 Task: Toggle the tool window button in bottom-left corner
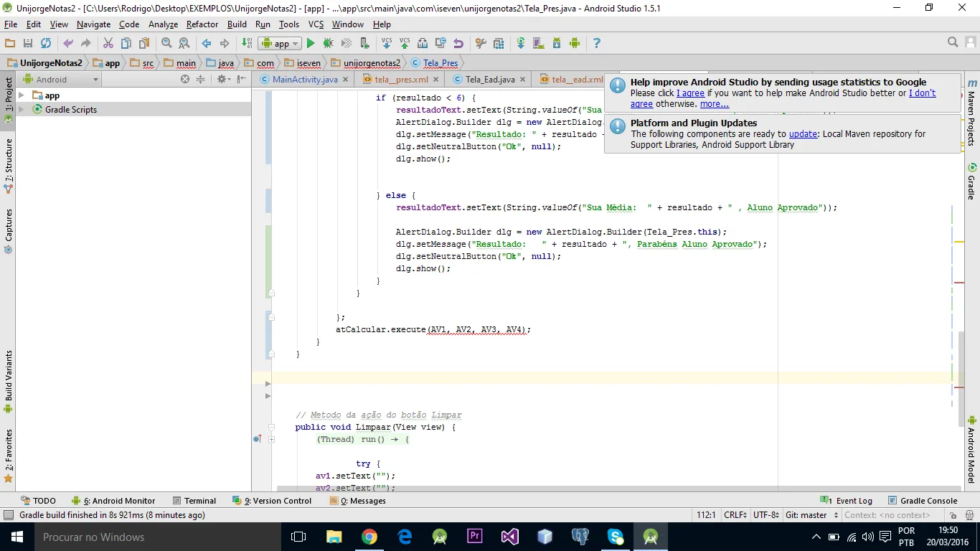tap(8, 515)
